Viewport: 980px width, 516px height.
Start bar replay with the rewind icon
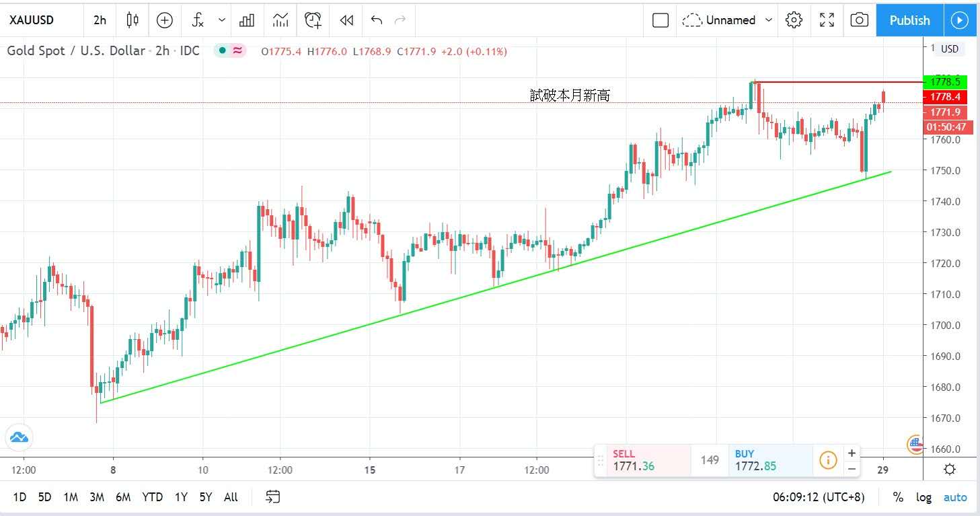click(346, 20)
